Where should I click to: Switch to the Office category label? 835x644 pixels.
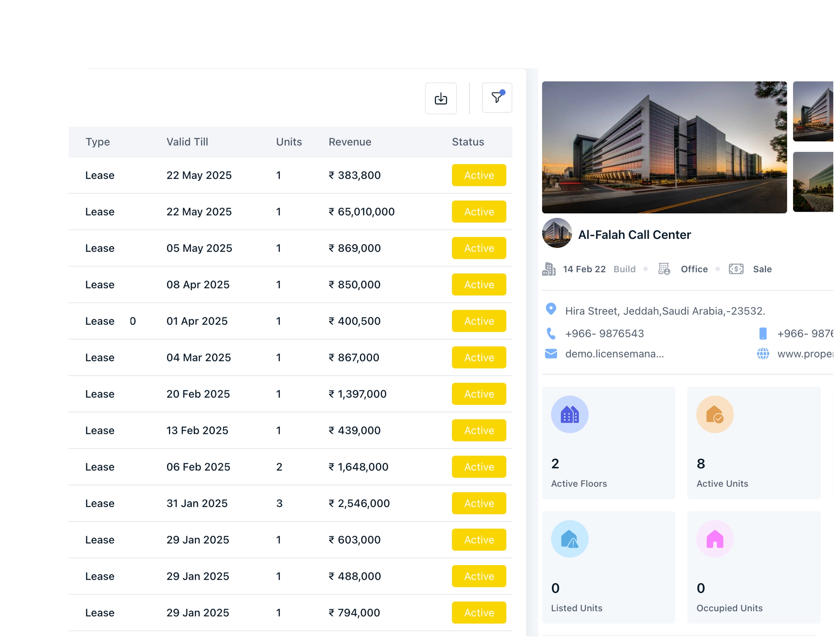(x=694, y=269)
